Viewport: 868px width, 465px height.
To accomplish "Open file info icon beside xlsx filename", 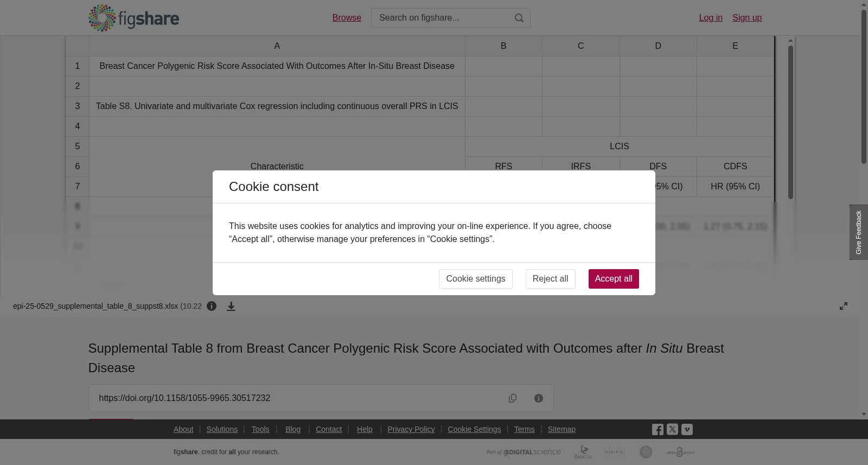I will click(x=212, y=306).
